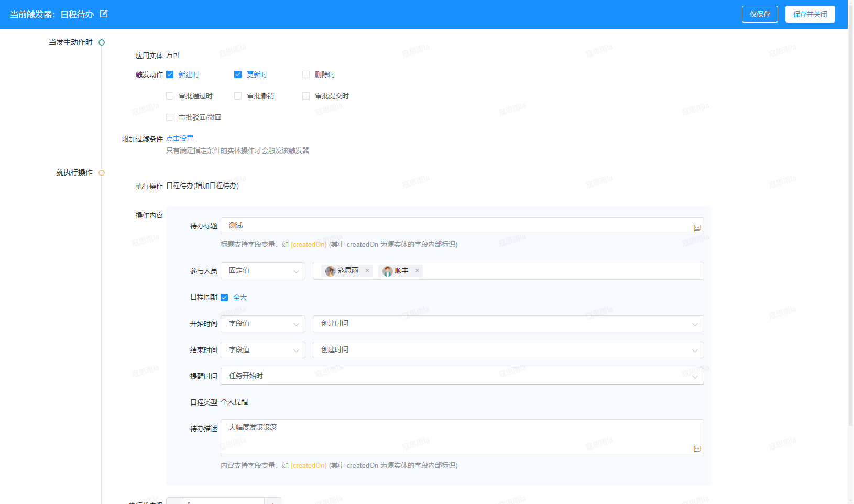Screen dimensions: 854x504
Task: Edit the trigger name with pencil icon
Action: (x=104, y=14)
